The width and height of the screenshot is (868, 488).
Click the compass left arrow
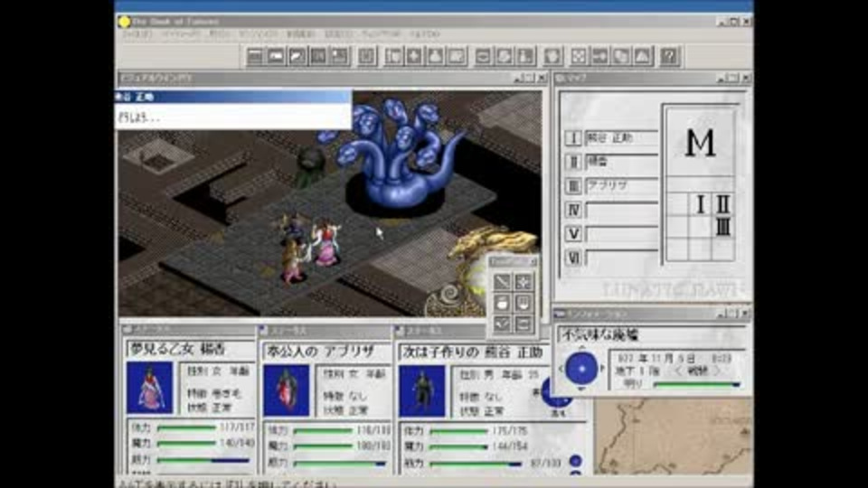[x=561, y=368]
